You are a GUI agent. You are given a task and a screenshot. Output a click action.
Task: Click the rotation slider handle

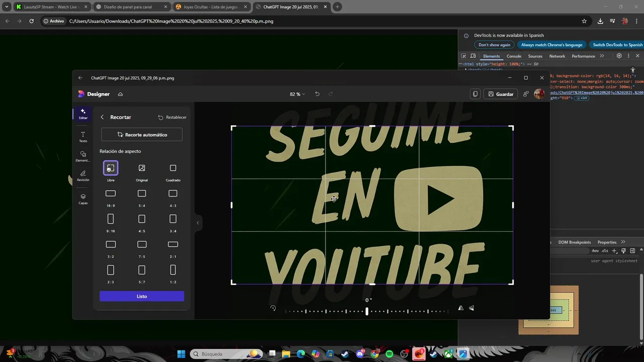(x=367, y=311)
